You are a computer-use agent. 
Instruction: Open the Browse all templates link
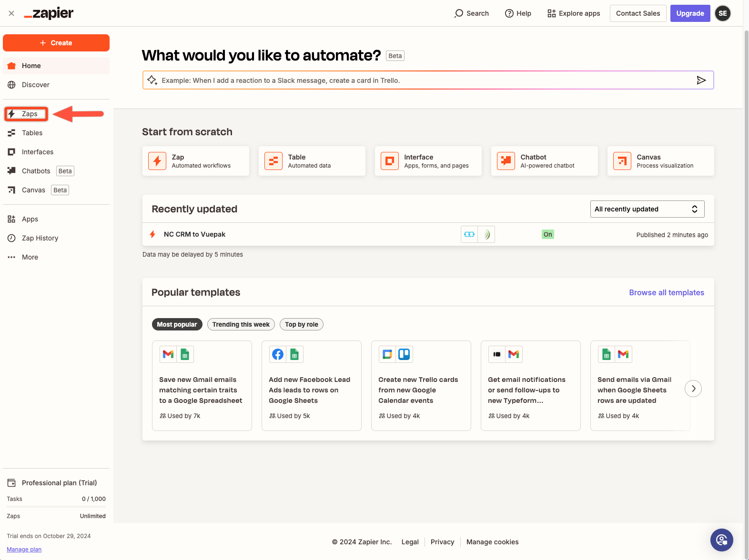coord(666,292)
